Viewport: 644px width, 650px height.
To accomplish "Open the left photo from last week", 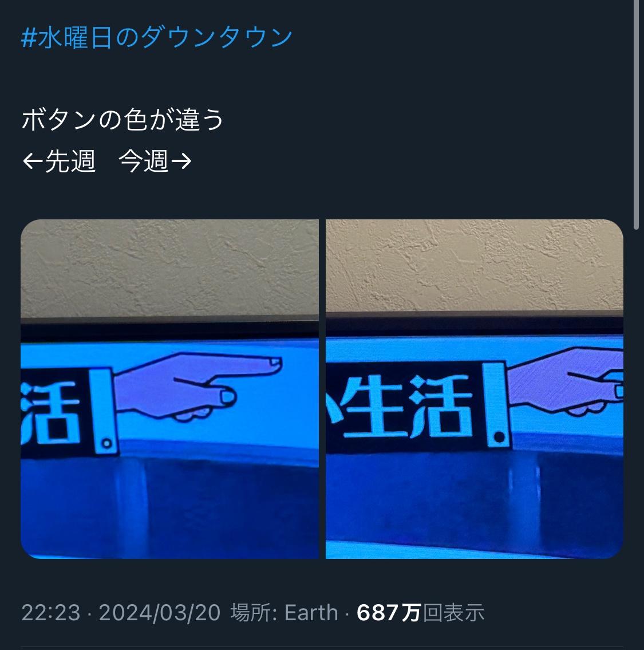I will click(x=169, y=389).
